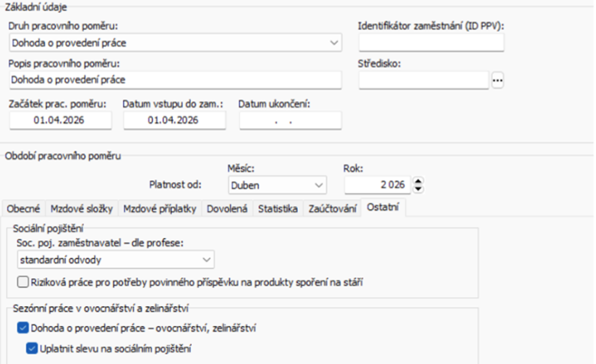Decrease the Rok value with down arrow
The image size is (596, 364).
pyautogui.click(x=419, y=189)
